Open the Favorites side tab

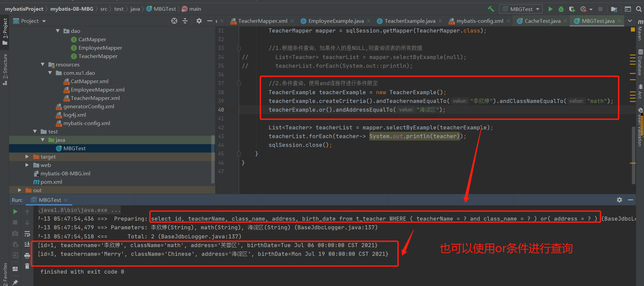point(5,274)
